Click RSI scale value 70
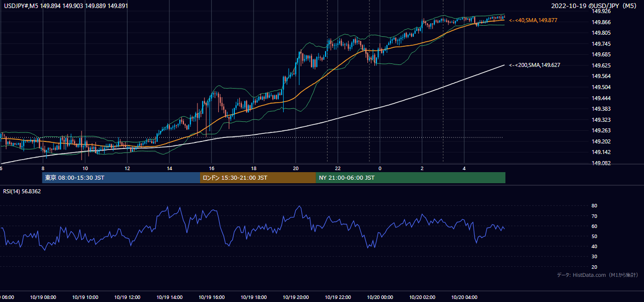 pyautogui.click(x=594, y=216)
